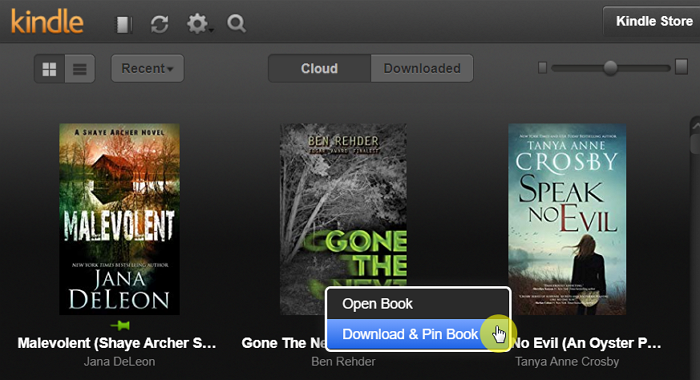Click the author name Tanya Anne Crosby
The height and width of the screenshot is (380, 700).
(567, 361)
